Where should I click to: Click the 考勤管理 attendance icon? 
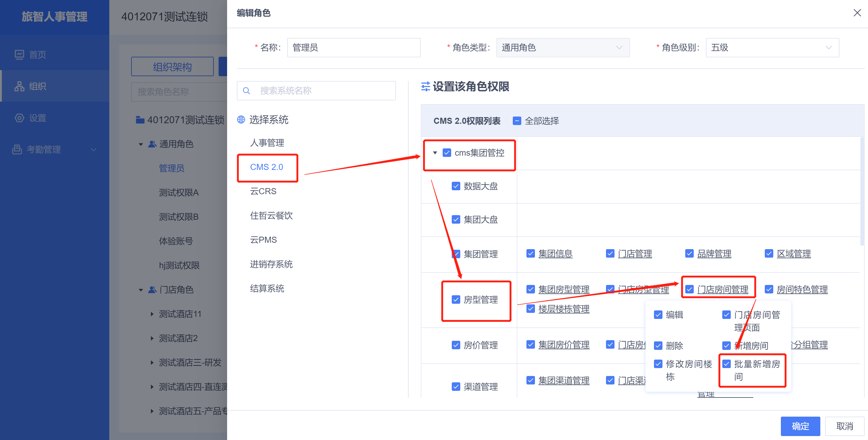tap(17, 149)
